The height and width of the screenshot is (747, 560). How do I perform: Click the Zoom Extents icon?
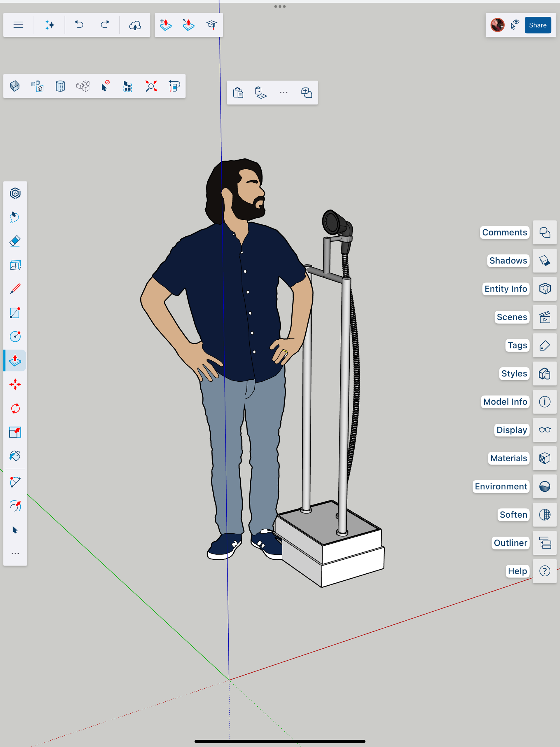coord(151,86)
